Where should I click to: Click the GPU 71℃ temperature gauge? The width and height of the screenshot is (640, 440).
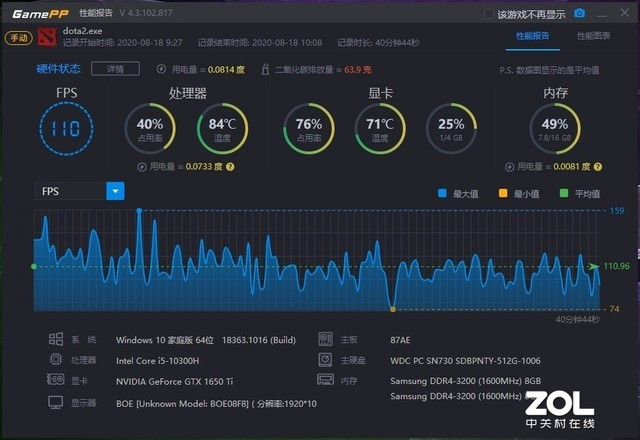pyautogui.click(x=380, y=129)
